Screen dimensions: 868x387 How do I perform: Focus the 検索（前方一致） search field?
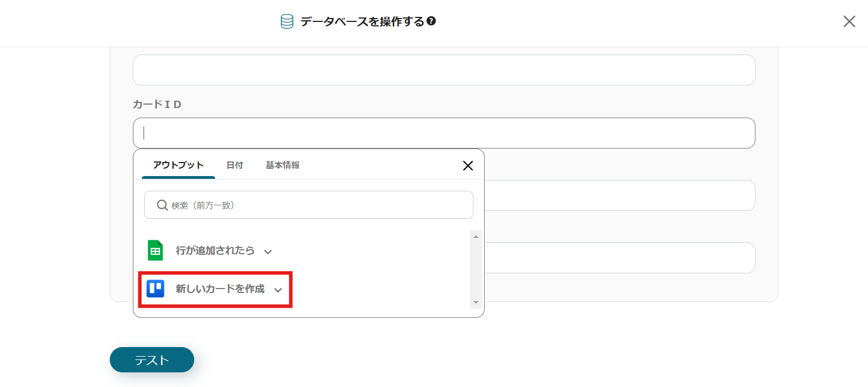point(315,205)
